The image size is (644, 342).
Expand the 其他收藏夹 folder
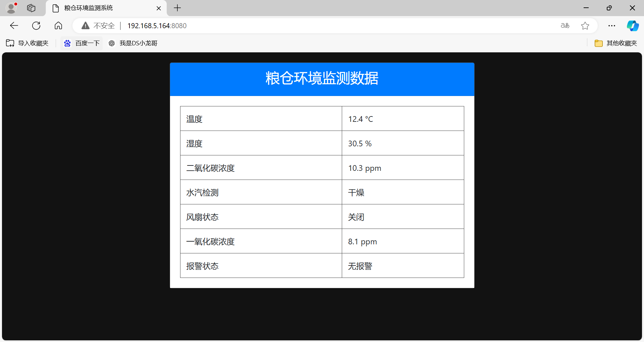tap(616, 43)
